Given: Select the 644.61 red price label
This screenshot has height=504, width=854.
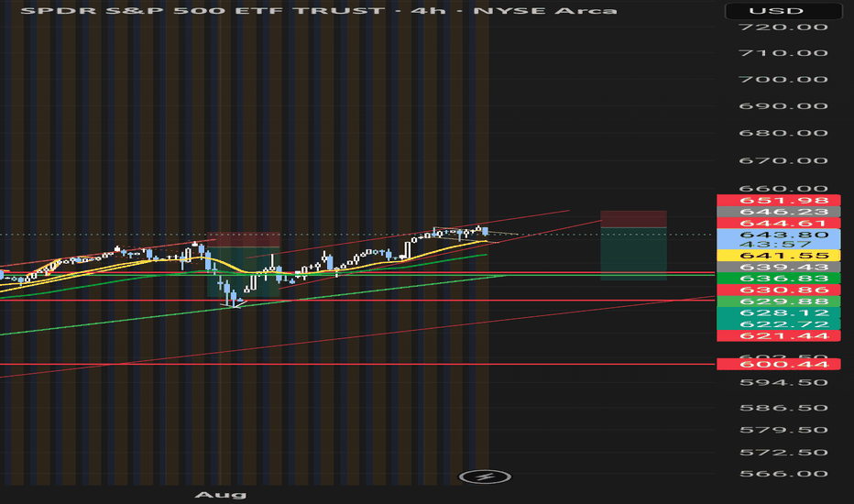Looking at the screenshot, I should pos(778,223).
